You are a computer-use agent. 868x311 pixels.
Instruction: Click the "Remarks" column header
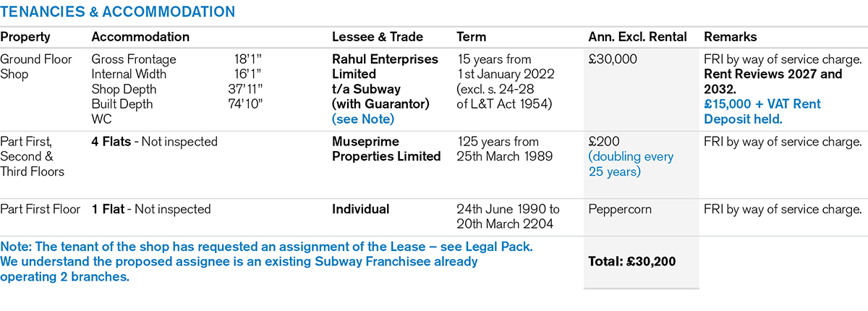pyautogui.click(x=731, y=37)
